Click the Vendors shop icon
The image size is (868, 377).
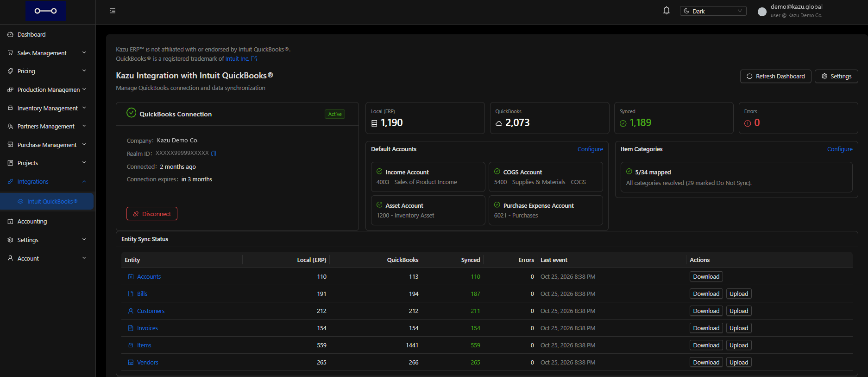click(x=131, y=363)
